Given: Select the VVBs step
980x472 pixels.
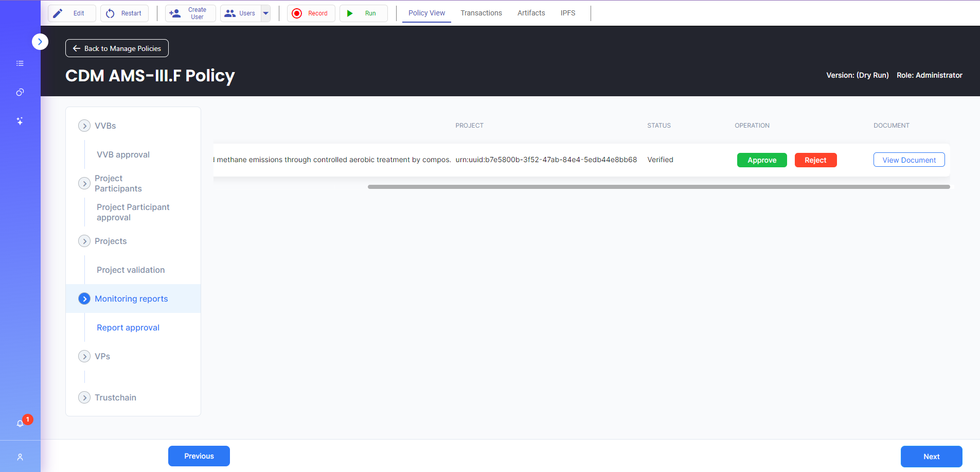Looking at the screenshot, I should [84, 126].
